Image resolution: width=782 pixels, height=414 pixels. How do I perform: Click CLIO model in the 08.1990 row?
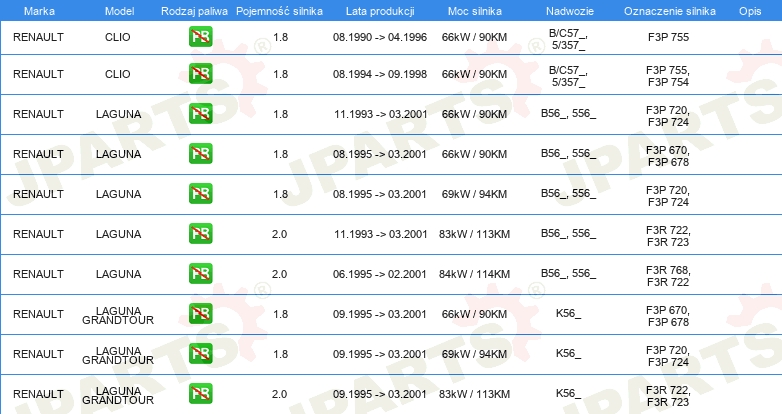118,37
